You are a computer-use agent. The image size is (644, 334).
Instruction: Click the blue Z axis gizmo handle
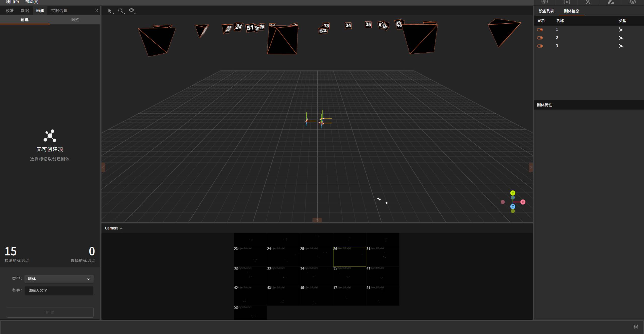tap(513, 207)
